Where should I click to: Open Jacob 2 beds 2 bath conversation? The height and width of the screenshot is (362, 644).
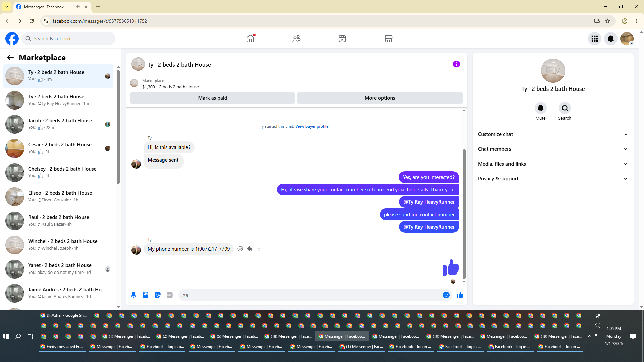pos(60,124)
